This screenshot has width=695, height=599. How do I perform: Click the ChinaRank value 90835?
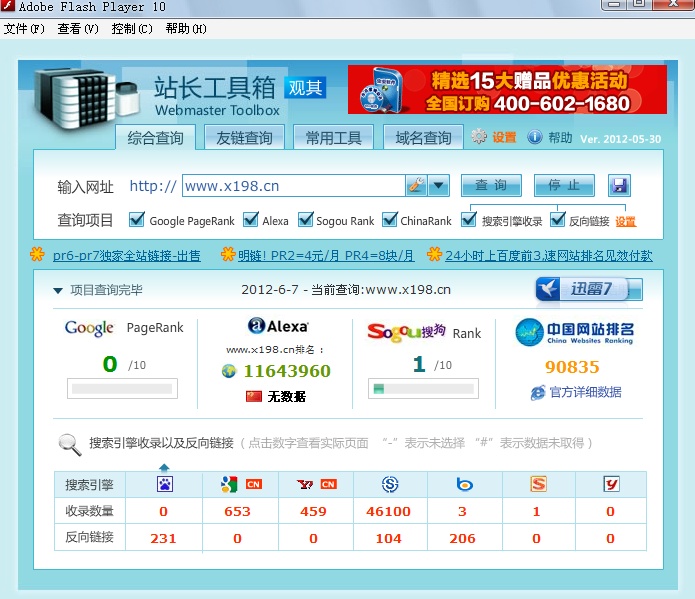(x=572, y=367)
